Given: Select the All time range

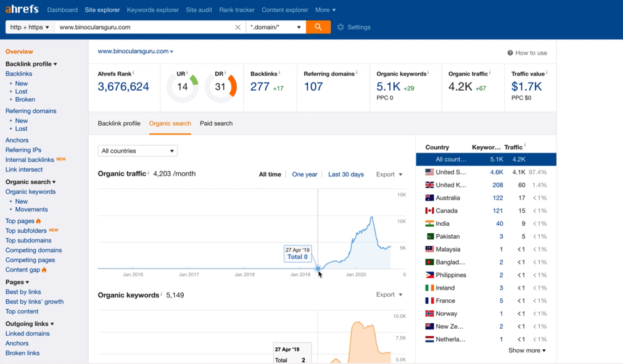Looking at the screenshot, I should point(270,175).
